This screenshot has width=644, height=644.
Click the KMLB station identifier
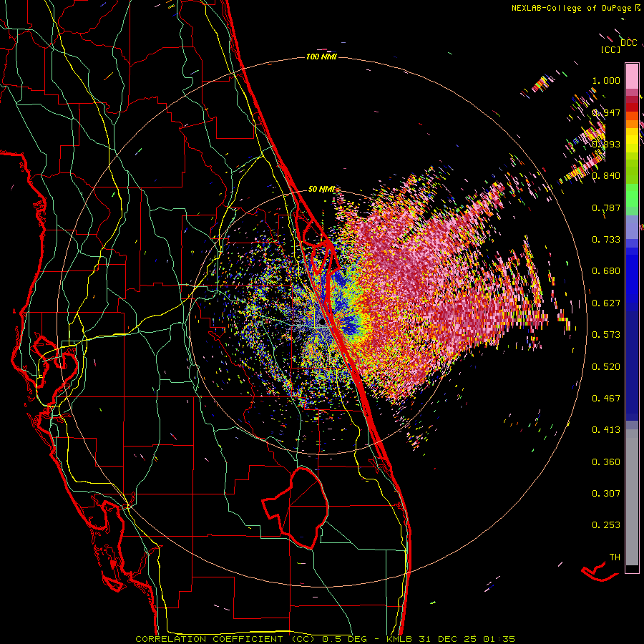pos(399,639)
